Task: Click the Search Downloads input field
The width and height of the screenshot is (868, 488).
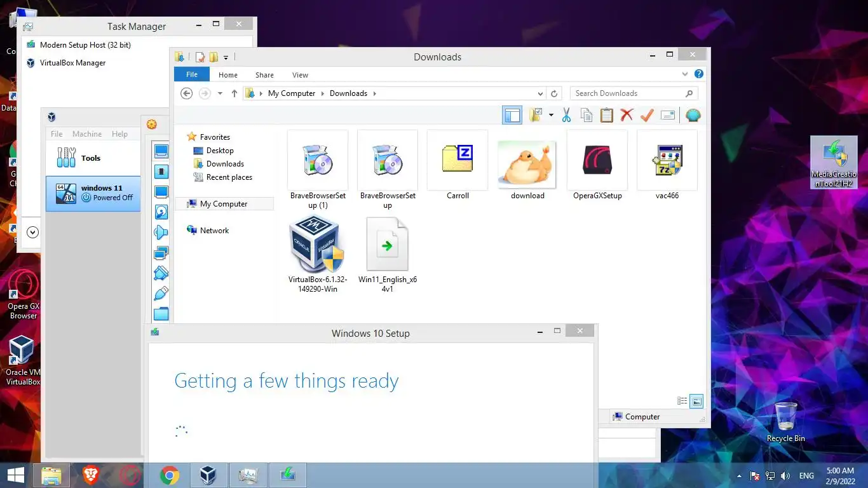Action: pos(634,93)
